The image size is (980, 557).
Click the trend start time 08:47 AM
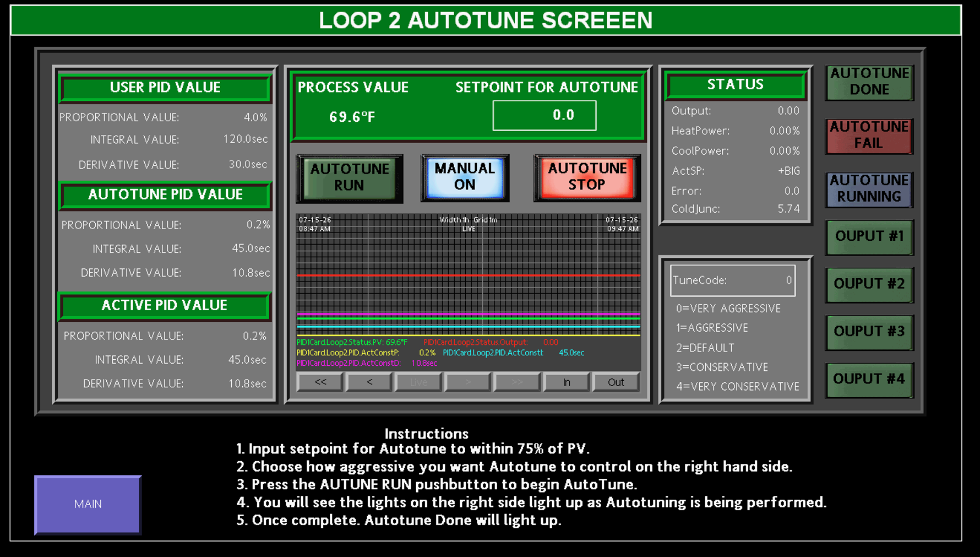315,229
